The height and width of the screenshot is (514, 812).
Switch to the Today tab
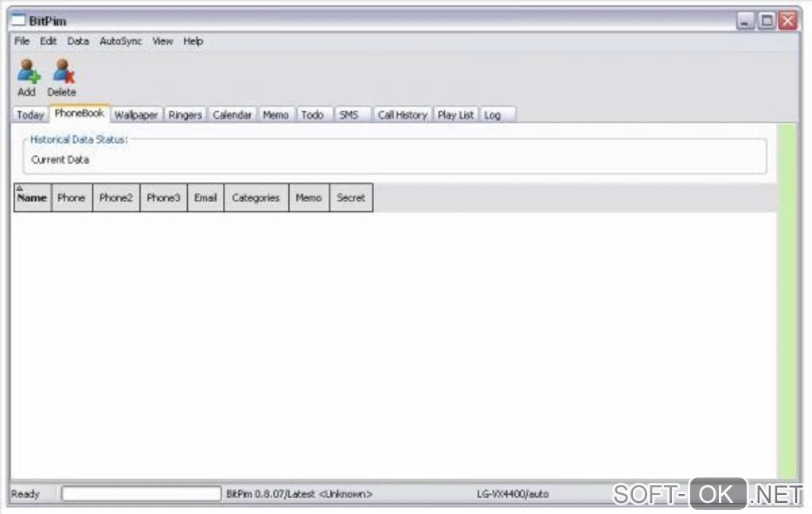coord(30,115)
